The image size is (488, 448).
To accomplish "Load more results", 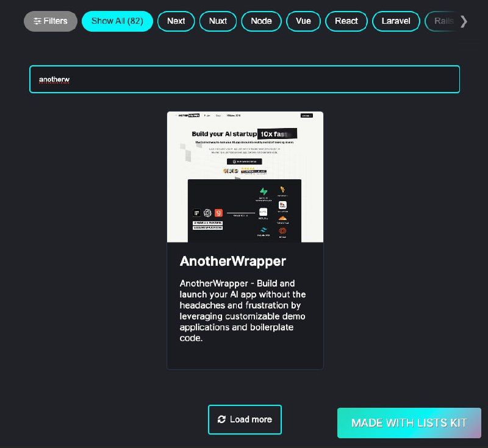I will coord(245,419).
